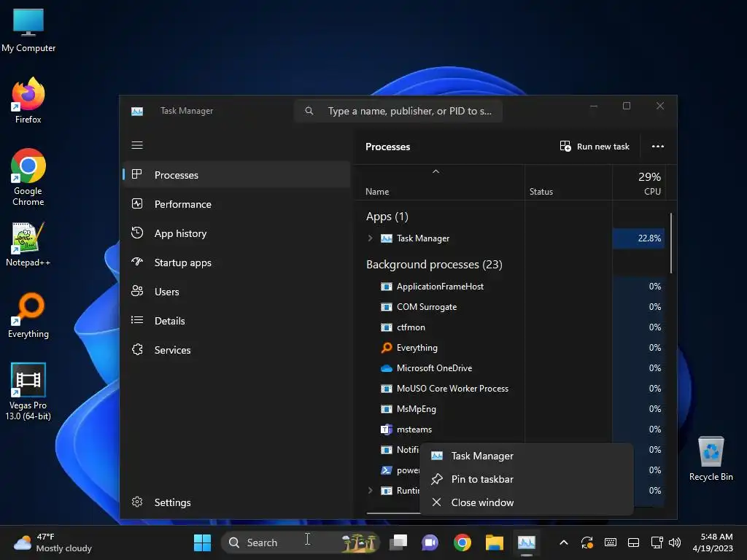Switch to the Performance page

237,204
